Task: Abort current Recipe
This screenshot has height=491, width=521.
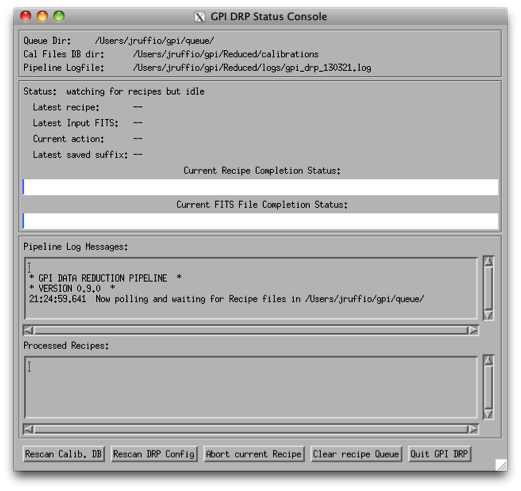Action: pos(254,454)
